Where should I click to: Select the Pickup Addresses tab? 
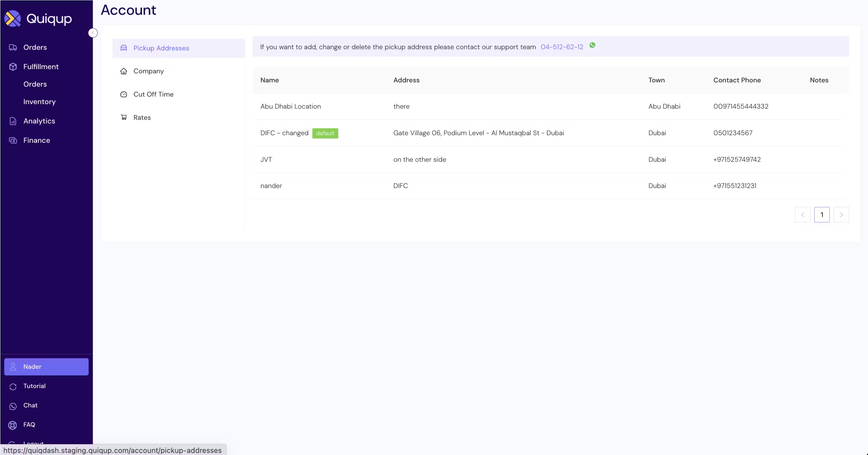(x=161, y=48)
